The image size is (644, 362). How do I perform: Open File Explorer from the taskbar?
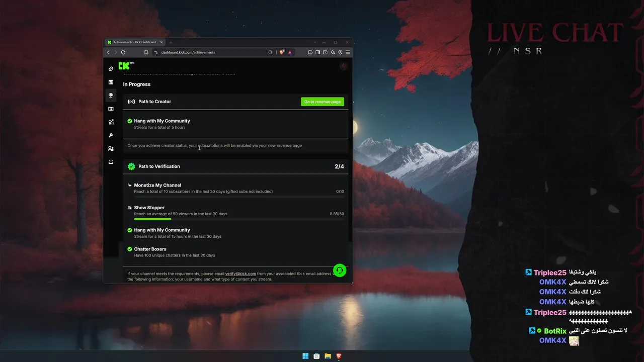(x=328, y=356)
